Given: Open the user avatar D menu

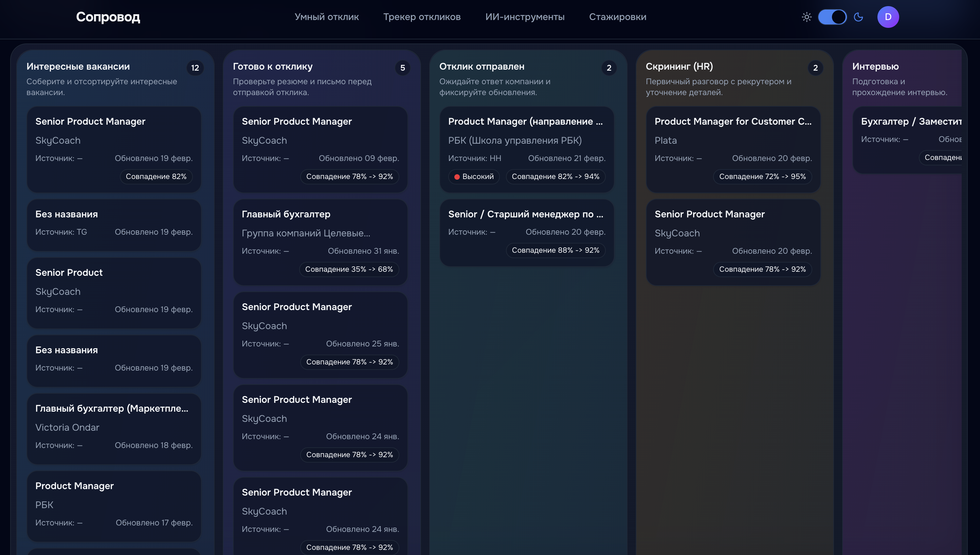Looking at the screenshot, I should pos(888,17).
